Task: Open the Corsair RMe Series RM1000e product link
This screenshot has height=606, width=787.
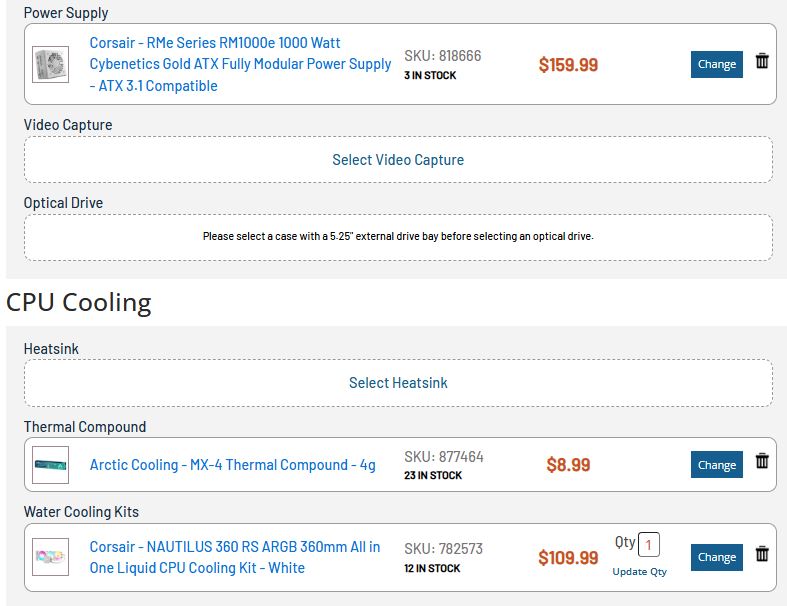Action: click(240, 64)
